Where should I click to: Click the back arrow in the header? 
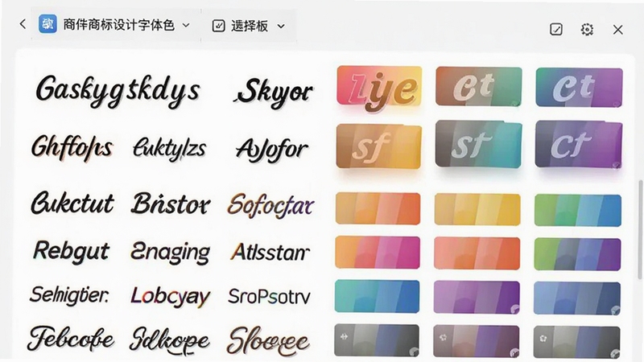(x=23, y=25)
